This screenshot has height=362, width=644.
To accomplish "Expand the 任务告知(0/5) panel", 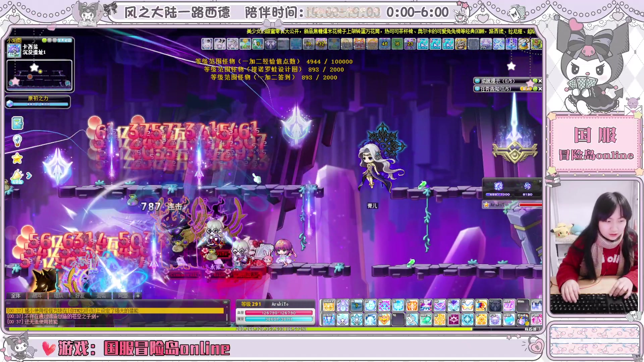I will [x=535, y=89].
